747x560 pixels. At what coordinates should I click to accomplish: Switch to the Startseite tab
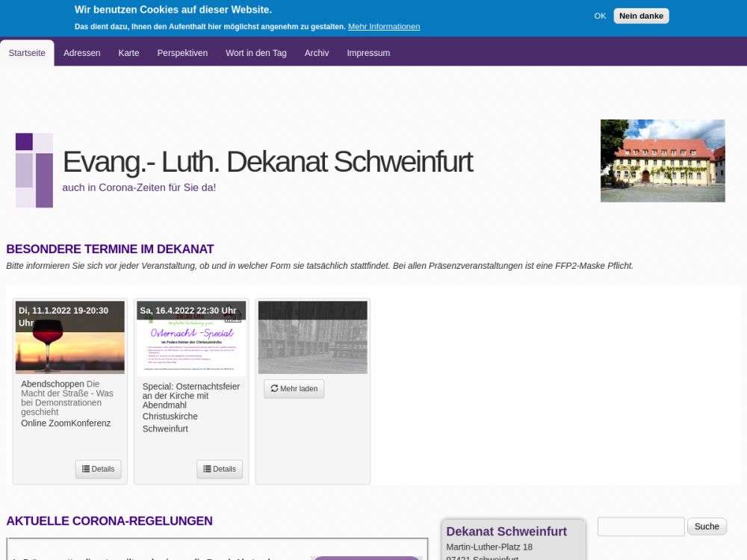tap(27, 53)
